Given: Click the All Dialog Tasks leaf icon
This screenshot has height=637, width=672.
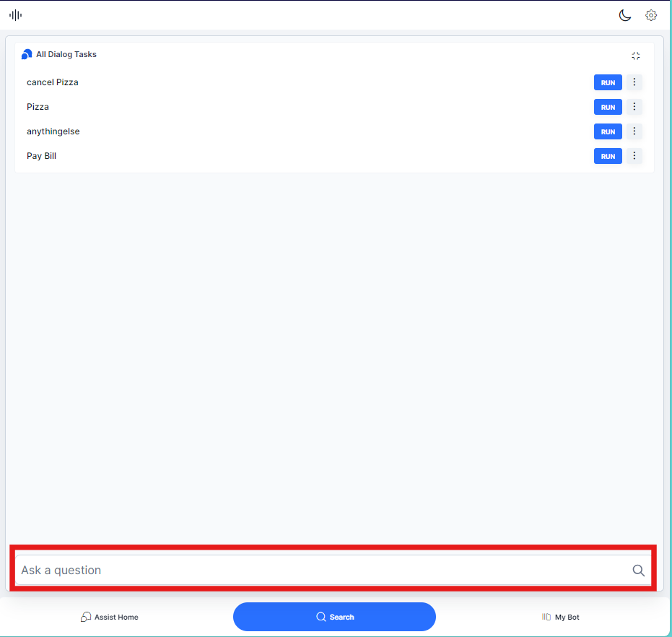Looking at the screenshot, I should tap(27, 54).
